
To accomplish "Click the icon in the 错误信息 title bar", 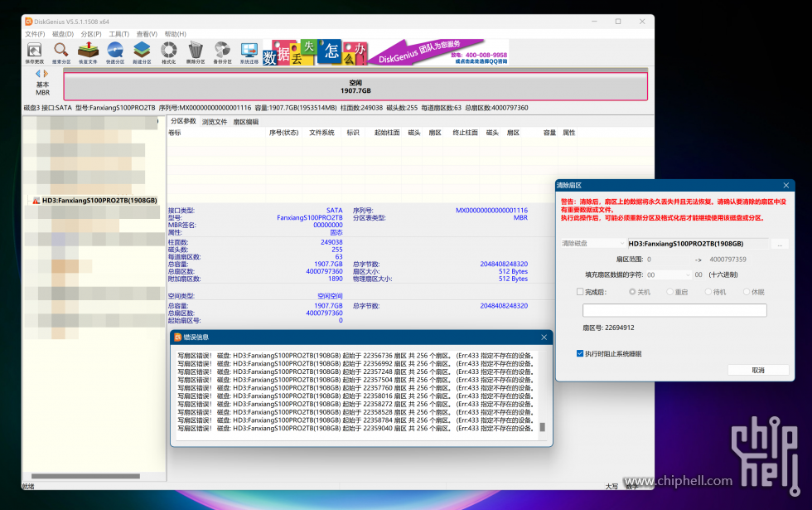I will (x=178, y=338).
